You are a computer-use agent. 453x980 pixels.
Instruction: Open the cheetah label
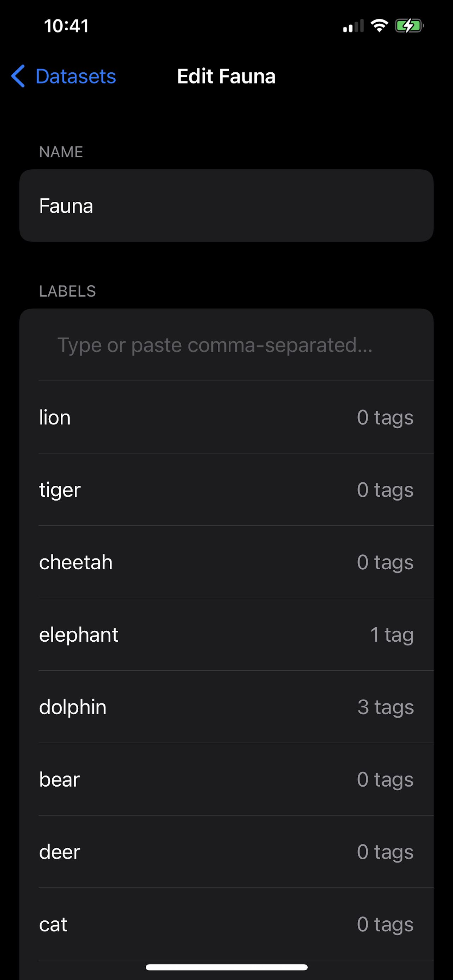point(226,562)
